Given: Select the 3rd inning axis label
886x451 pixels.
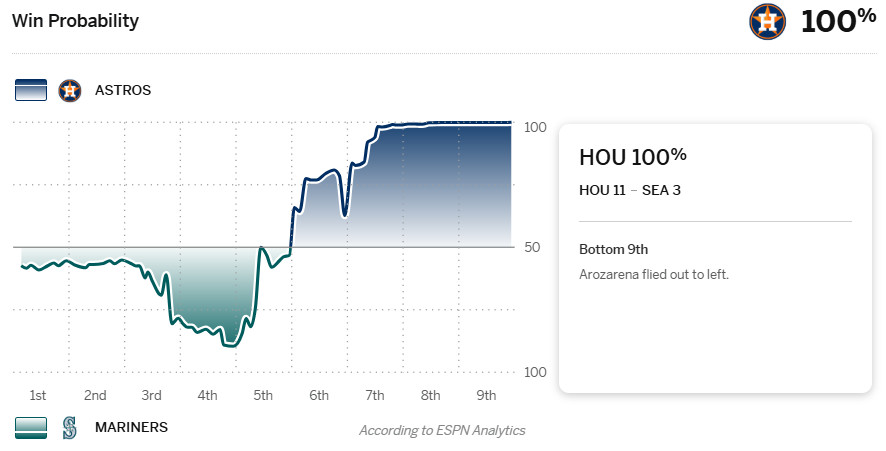Looking at the screenshot, I should (151, 395).
